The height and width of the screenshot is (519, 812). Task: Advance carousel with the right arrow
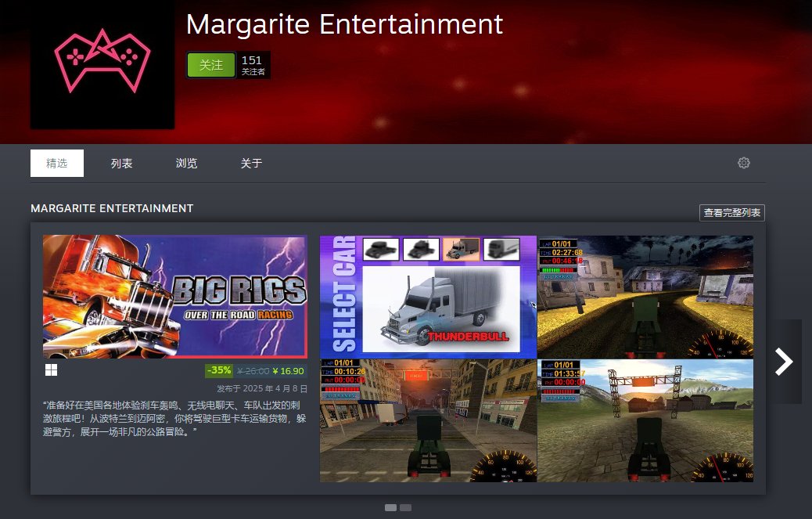pos(784,361)
